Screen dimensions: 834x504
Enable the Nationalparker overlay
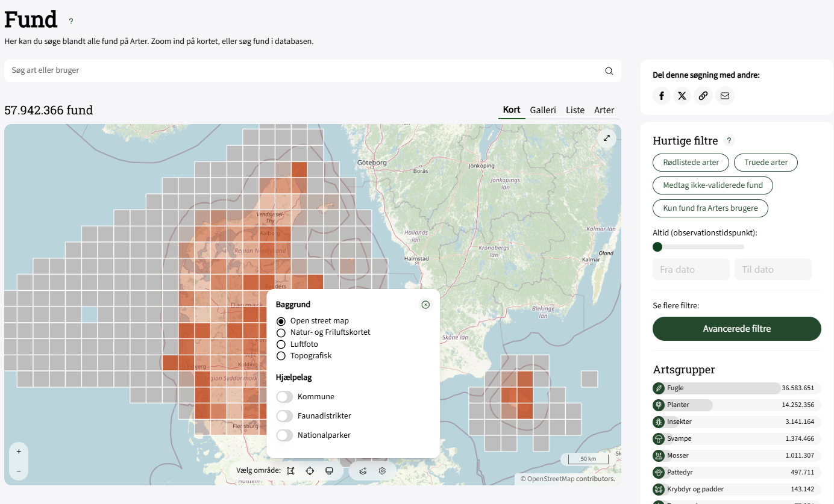tap(284, 435)
